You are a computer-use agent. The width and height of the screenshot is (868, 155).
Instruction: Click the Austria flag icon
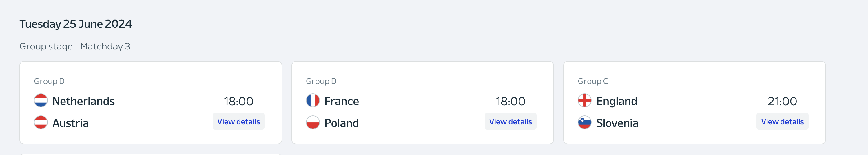pos(41,122)
